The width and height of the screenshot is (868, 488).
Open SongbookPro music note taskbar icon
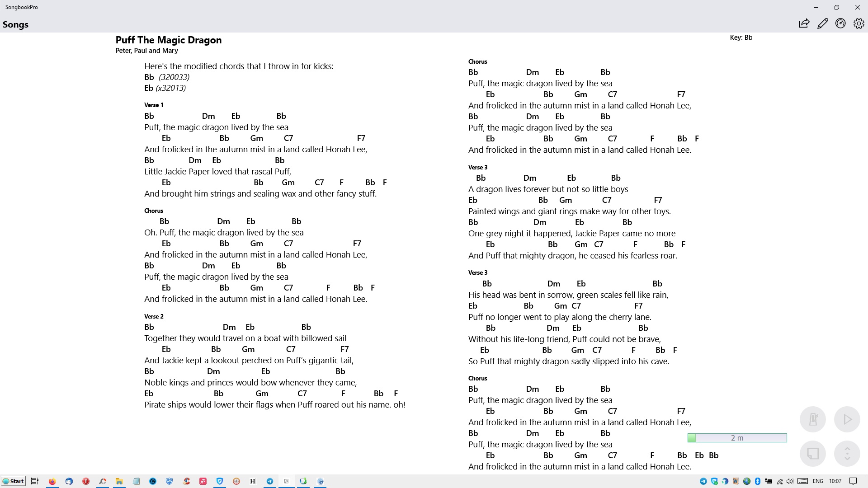point(286,481)
